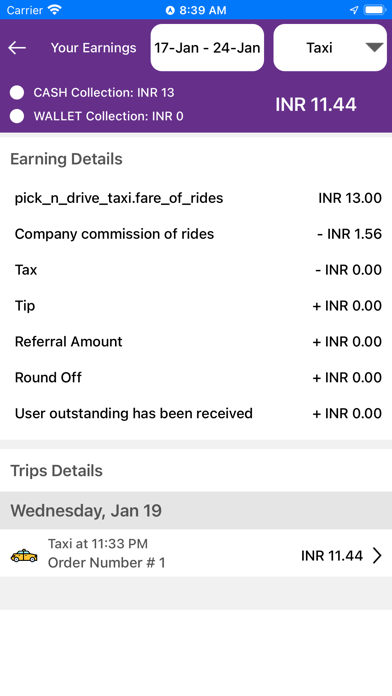Tap the location arrow in status bar

(354, 10)
